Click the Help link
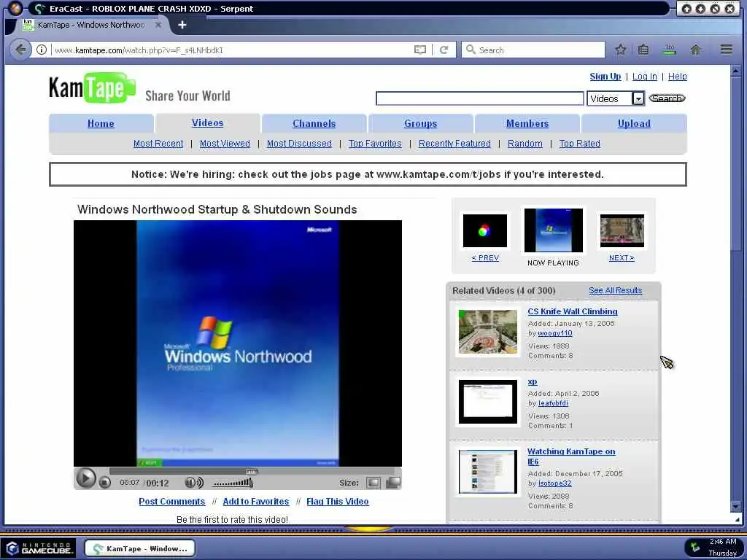Viewport: 747px width, 560px height. pyautogui.click(x=677, y=76)
